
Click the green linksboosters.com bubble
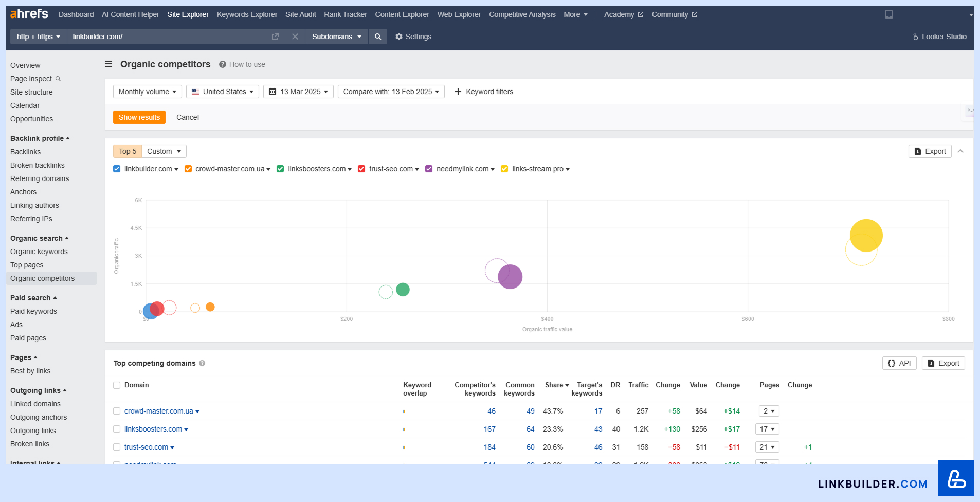pos(403,290)
